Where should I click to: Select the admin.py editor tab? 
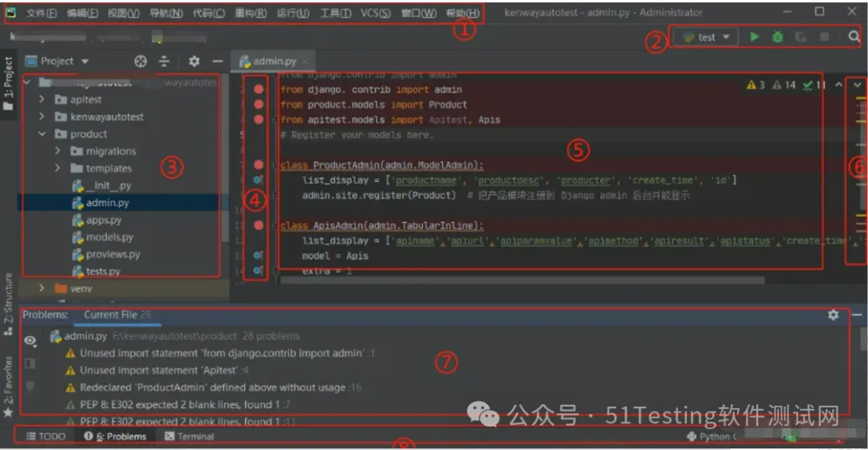pyautogui.click(x=275, y=61)
